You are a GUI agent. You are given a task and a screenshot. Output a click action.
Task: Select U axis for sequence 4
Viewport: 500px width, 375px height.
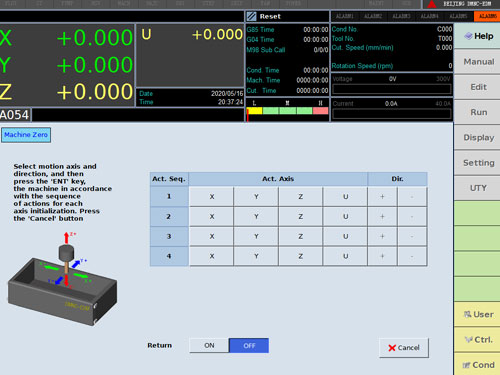tap(345, 256)
